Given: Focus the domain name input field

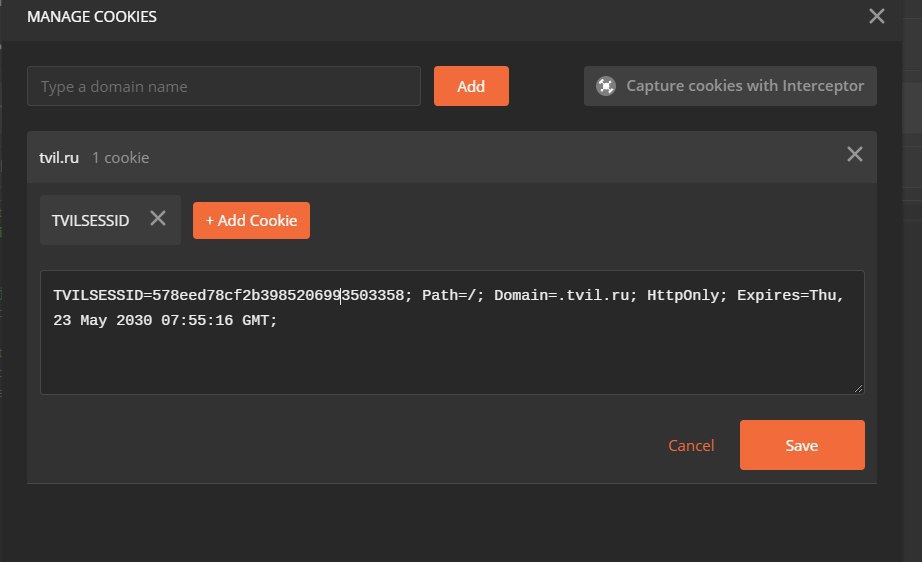Looking at the screenshot, I should [223, 86].
